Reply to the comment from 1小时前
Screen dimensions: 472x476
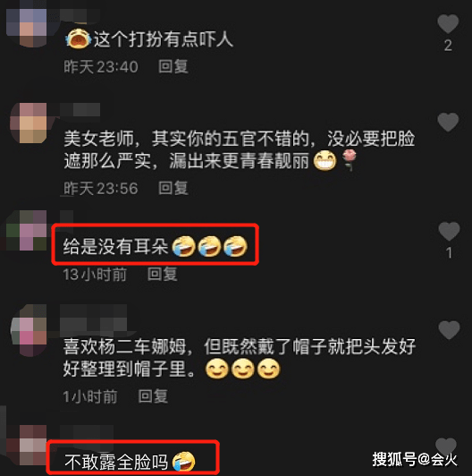pyautogui.click(x=153, y=396)
